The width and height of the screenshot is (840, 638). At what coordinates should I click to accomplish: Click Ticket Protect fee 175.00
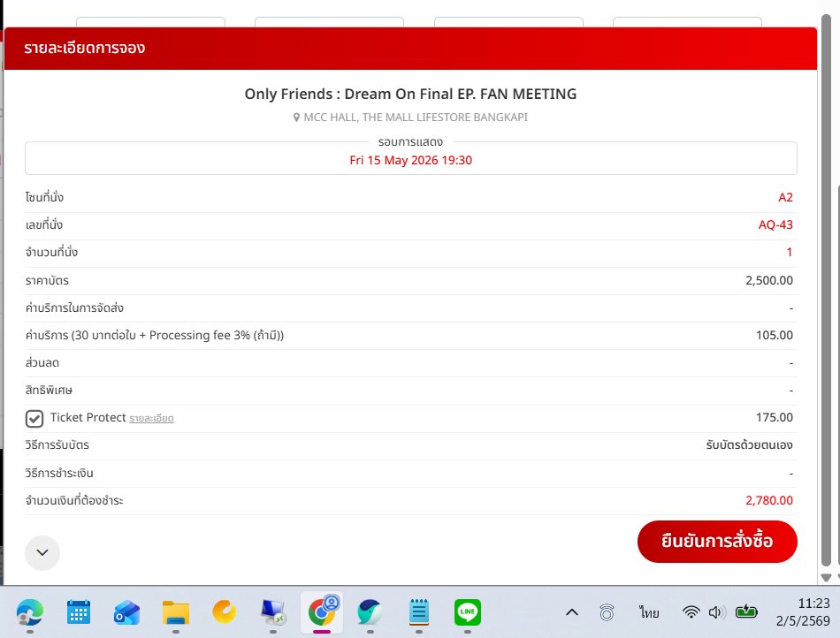tap(774, 417)
